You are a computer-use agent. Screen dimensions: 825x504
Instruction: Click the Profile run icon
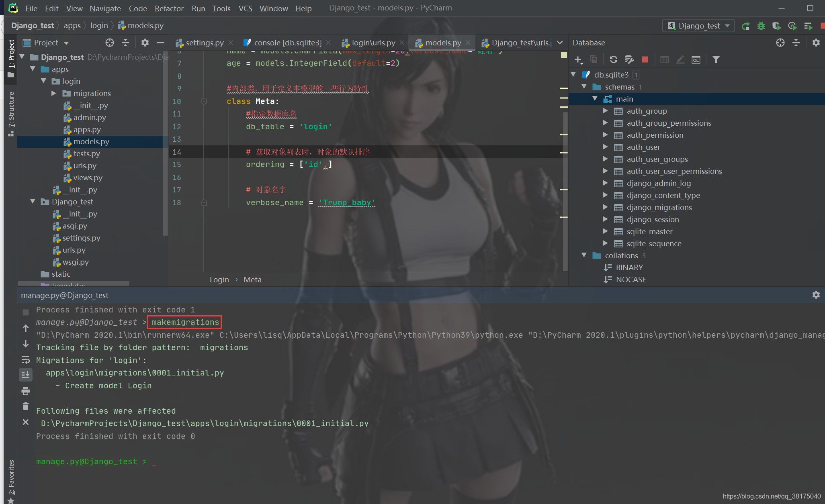(x=792, y=26)
